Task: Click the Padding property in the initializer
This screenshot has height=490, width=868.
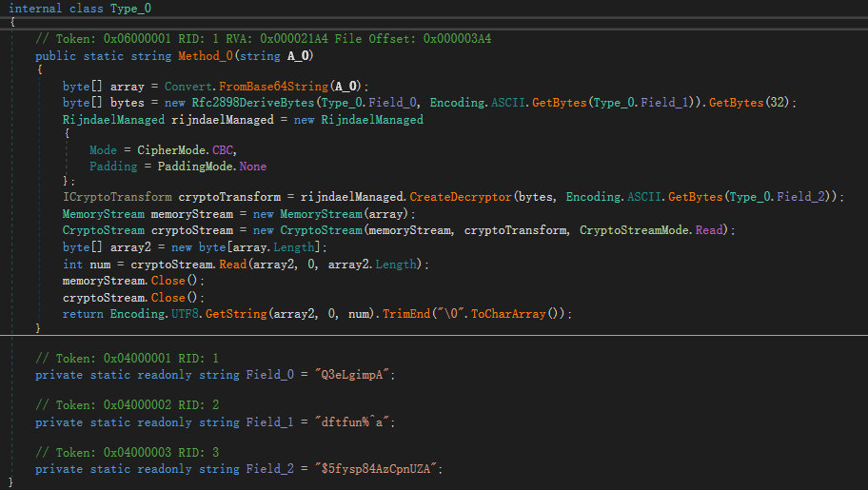Action: pyautogui.click(x=113, y=167)
